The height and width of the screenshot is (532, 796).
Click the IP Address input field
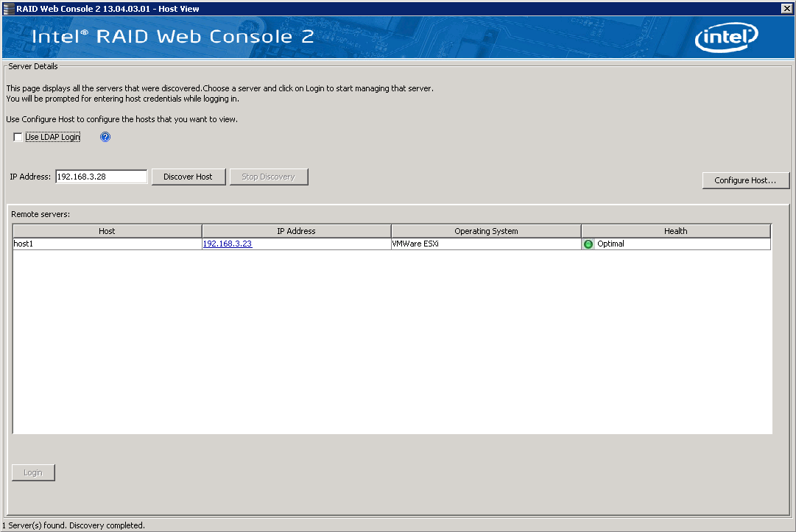pyautogui.click(x=101, y=177)
